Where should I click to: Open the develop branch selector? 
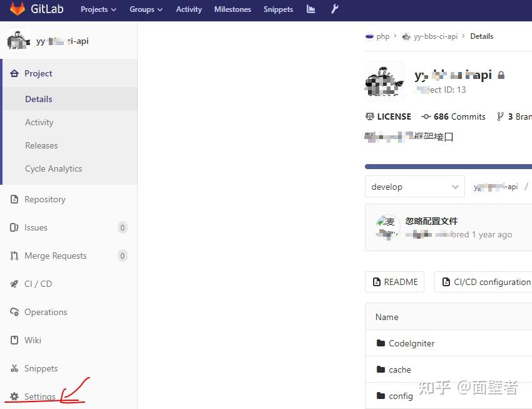414,186
